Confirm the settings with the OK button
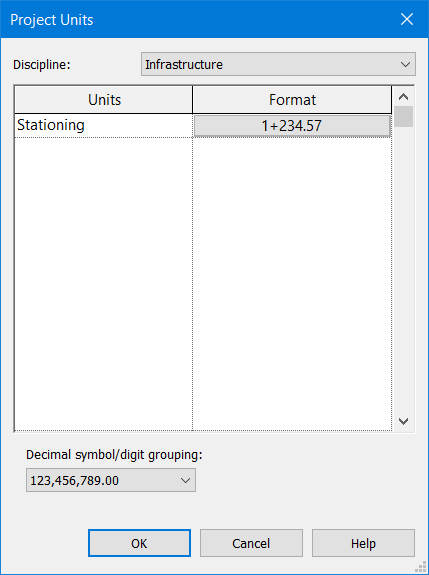 [x=139, y=543]
